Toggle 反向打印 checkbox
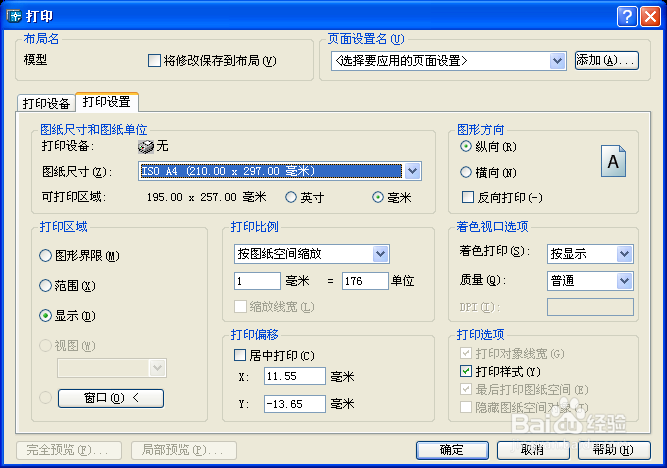Screen dimensions: 667x468 click(x=467, y=197)
